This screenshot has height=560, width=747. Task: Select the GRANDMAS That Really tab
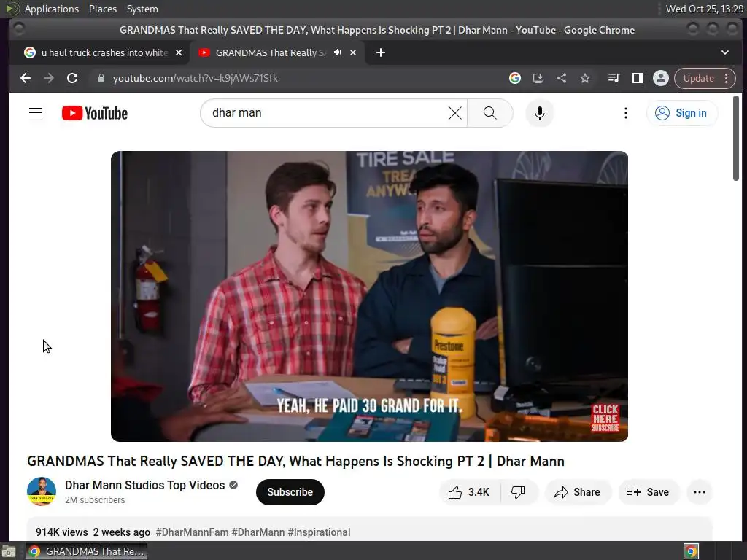[x=277, y=52]
